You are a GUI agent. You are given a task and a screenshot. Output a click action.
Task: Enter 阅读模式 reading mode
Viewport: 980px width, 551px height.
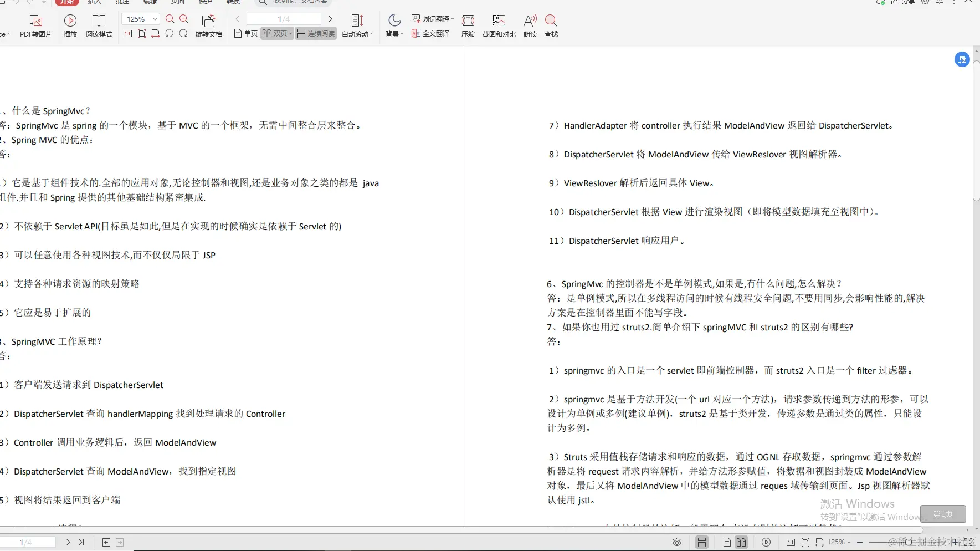[x=99, y=25]
